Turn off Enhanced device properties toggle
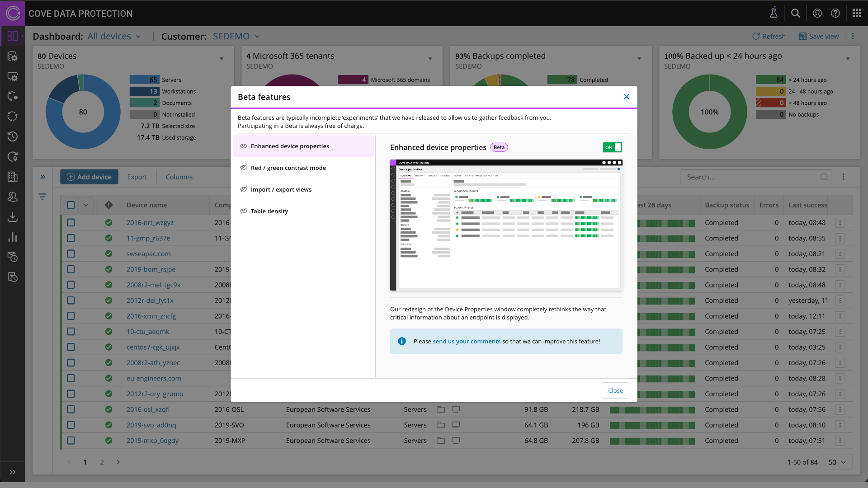The height and width of the screenshot is (488, 868). tap(613, 147)
